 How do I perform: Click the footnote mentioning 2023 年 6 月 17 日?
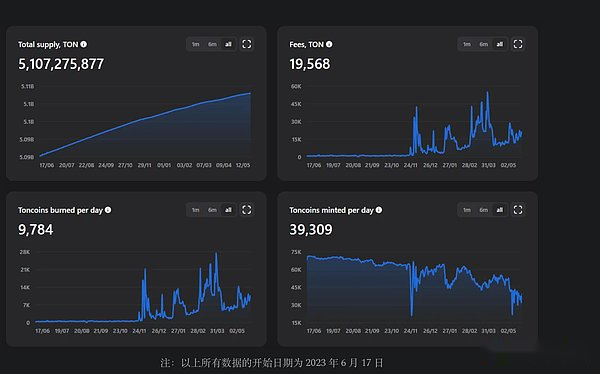click(272, 363)
